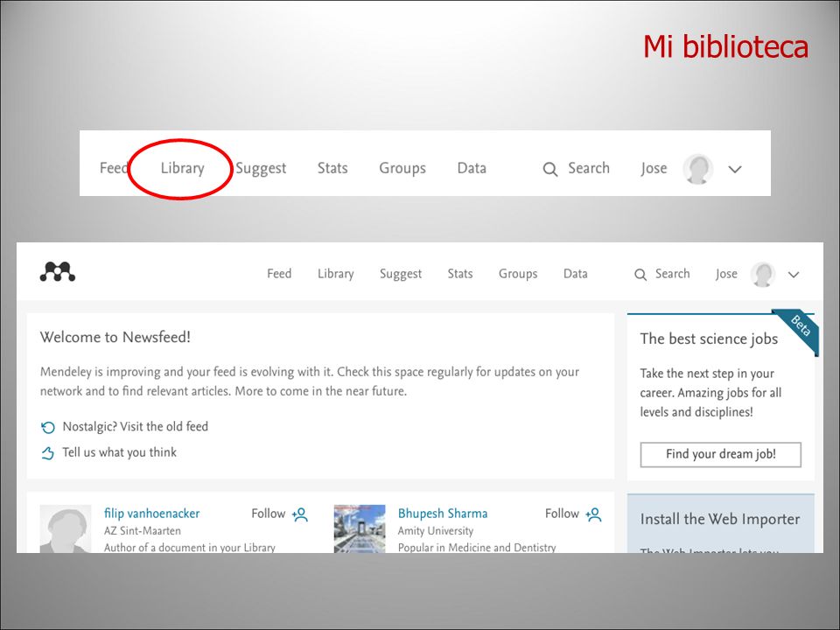Image resolution: width=840 pixels, height=630 pixels.
Task: Expand account chevron in lower navigation bar
Action: 794,275
